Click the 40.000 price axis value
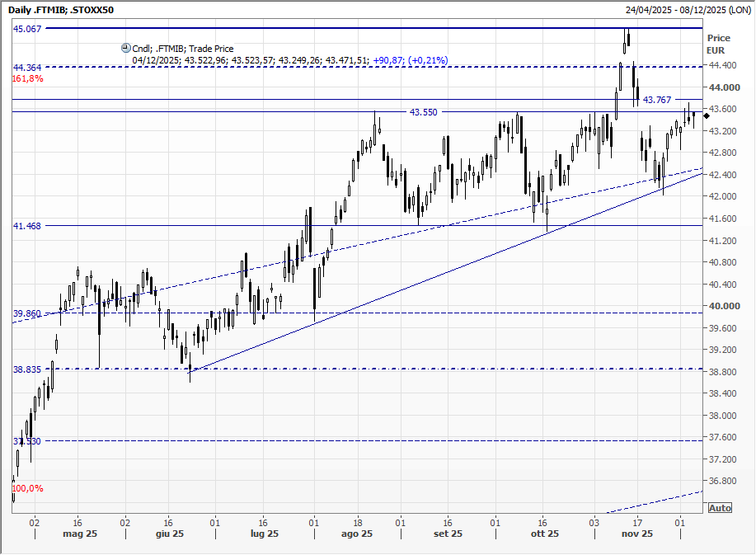756x555 pixels. click(x=722, y=306)
